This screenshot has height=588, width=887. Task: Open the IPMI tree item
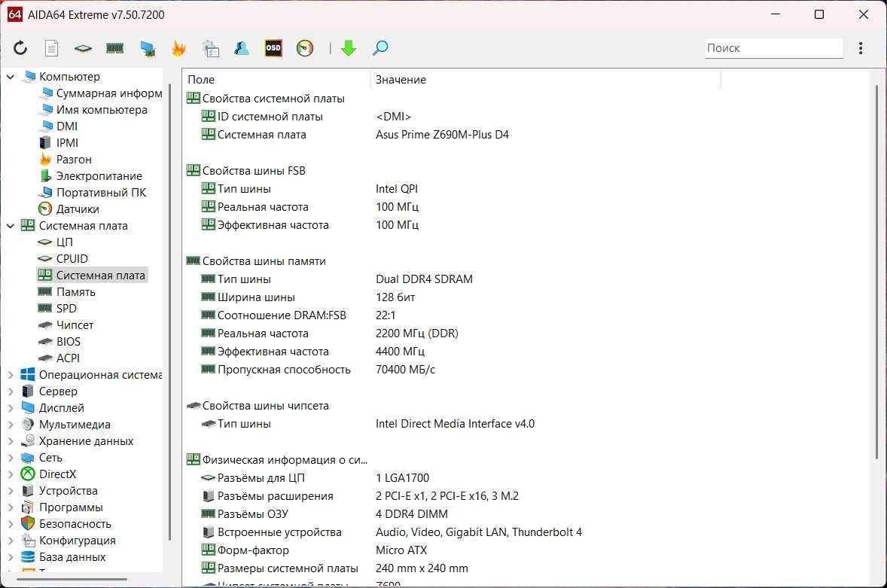click(x=67, y=143)
